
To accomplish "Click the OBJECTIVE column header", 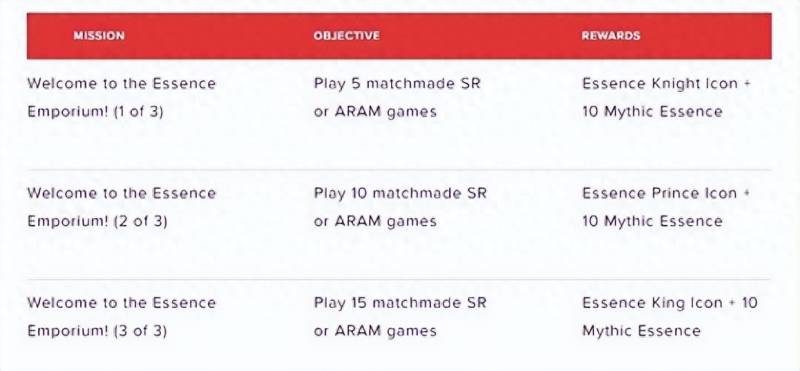I will (x=346, y=36).
